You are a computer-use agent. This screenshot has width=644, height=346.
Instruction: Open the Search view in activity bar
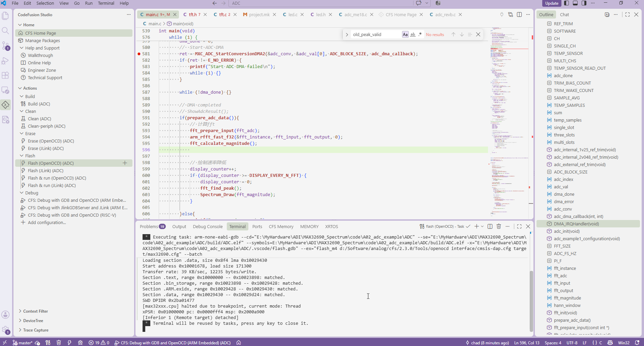5,31
